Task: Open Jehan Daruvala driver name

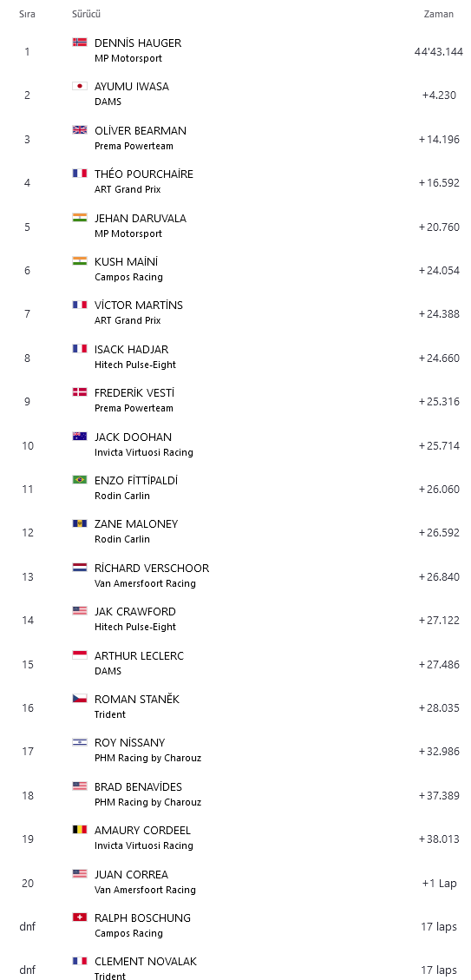Action: (x=141, y=218)
